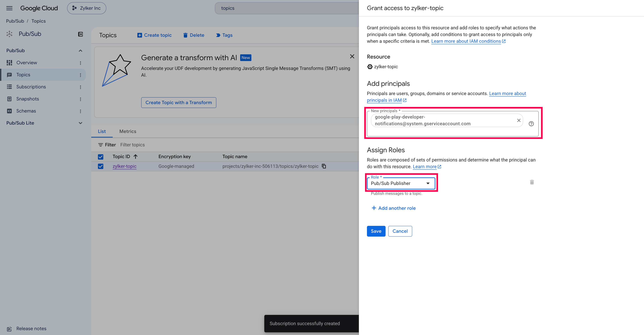Image resolution: width=644 pixels, height=335 pixels.
Task: Click the Google Cloud logo
Action: tap(39, 8)
